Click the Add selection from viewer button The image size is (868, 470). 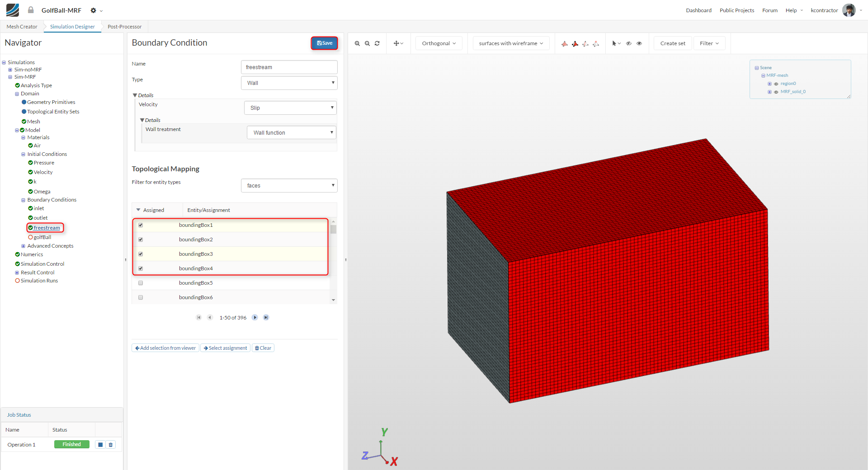tap(165, 348)
